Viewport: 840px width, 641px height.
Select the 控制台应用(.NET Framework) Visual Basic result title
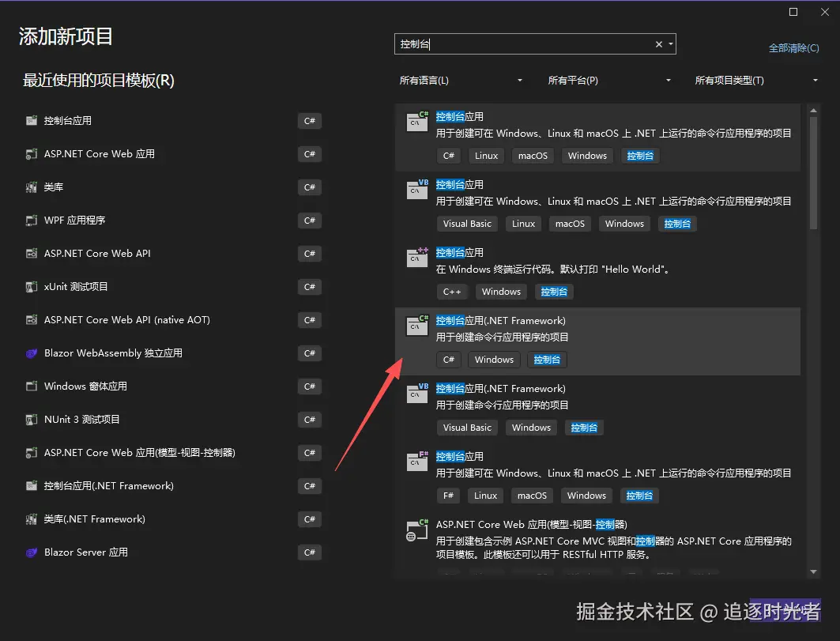pyautogui.click(x=500, y=389)
